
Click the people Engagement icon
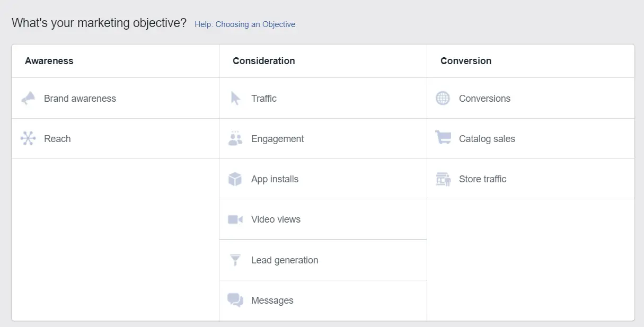(235, 139)
